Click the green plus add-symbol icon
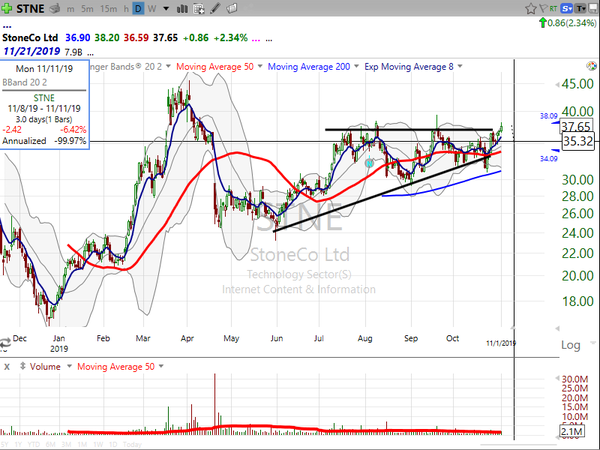 [7, 8]
